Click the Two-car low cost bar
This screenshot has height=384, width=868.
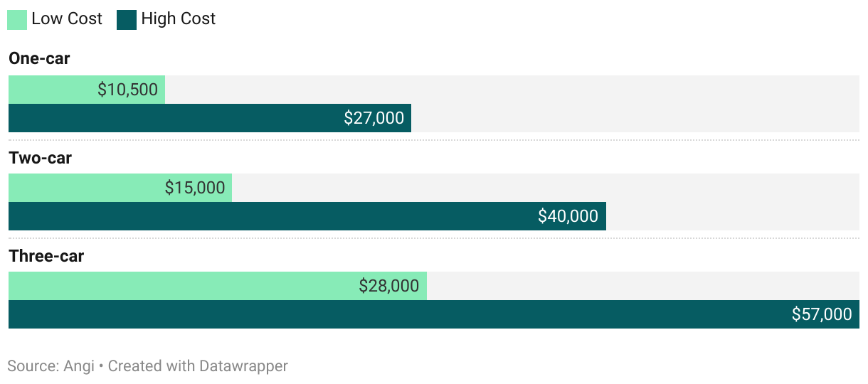pyautogui.click(x=85, y=188)
